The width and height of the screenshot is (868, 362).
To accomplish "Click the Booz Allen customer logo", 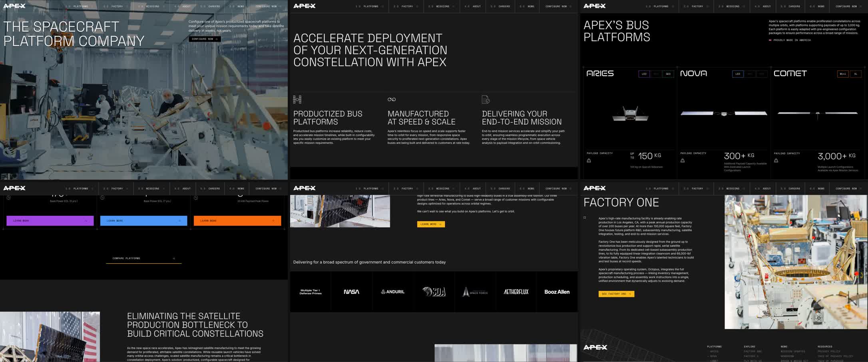I will (x=557, y=292).
